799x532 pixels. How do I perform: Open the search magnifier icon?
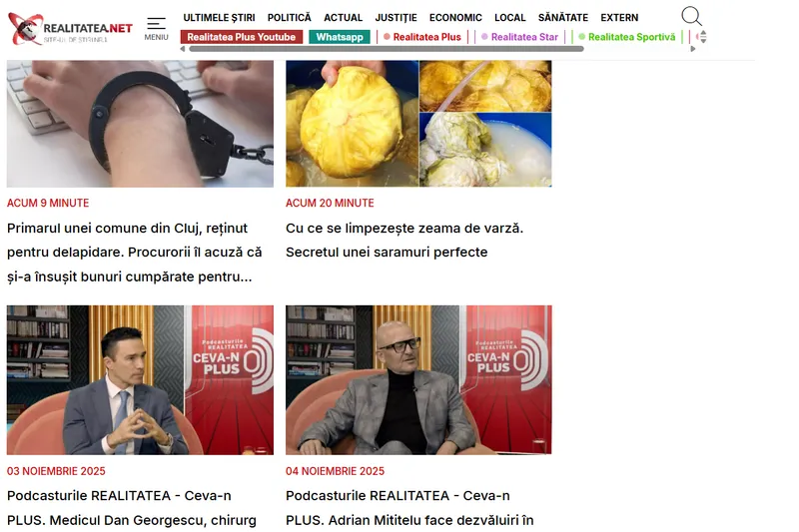point(691,16)
